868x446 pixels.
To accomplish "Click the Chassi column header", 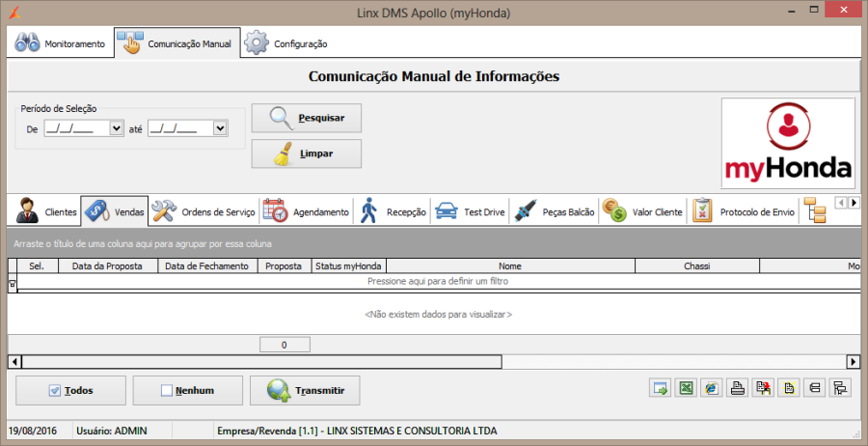I will pyautogui.click(x=697, y=266).
